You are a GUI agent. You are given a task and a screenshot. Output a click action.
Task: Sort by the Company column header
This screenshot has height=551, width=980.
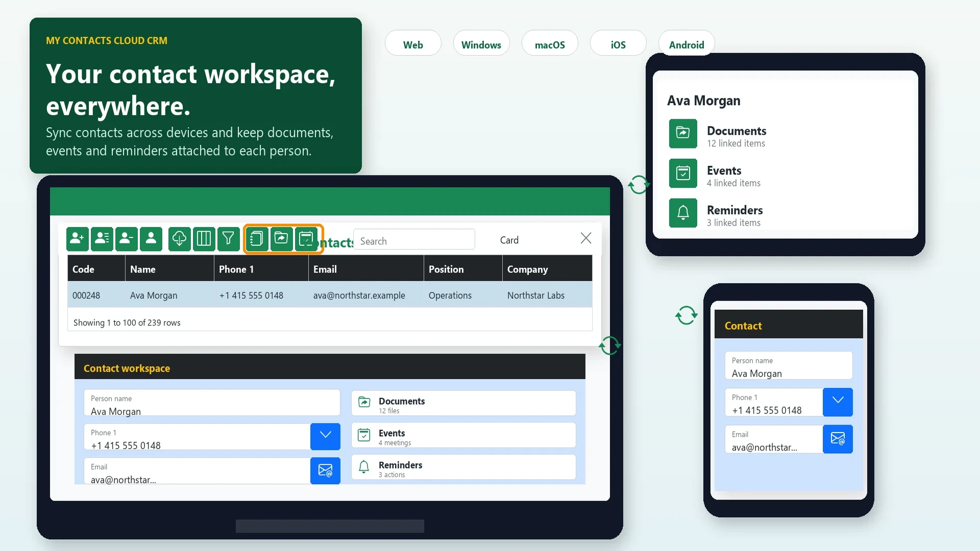(547, 269)
